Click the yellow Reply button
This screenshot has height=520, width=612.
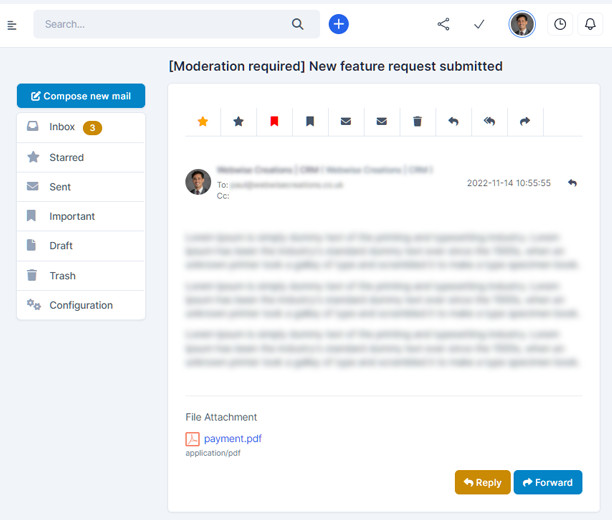(x=482, y=483)
